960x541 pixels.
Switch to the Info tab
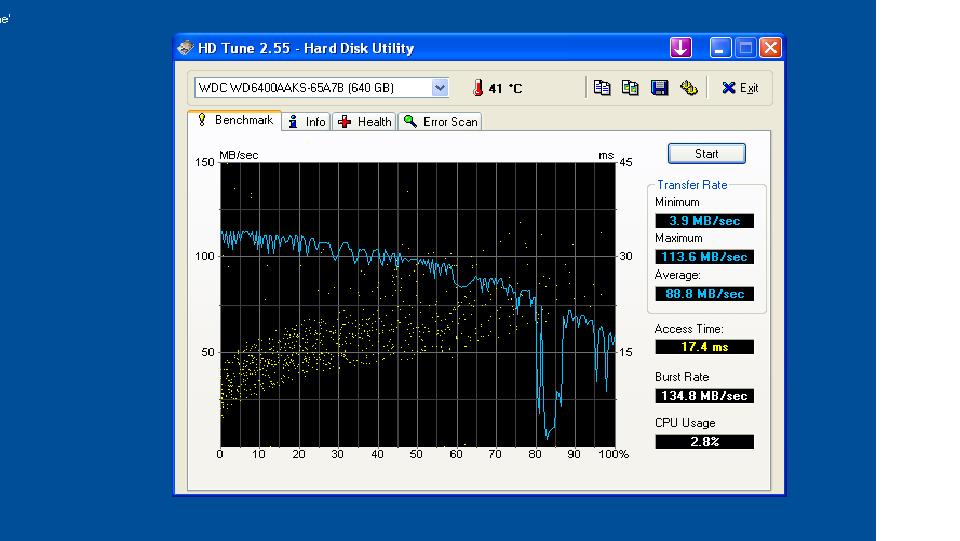point(307,122)
